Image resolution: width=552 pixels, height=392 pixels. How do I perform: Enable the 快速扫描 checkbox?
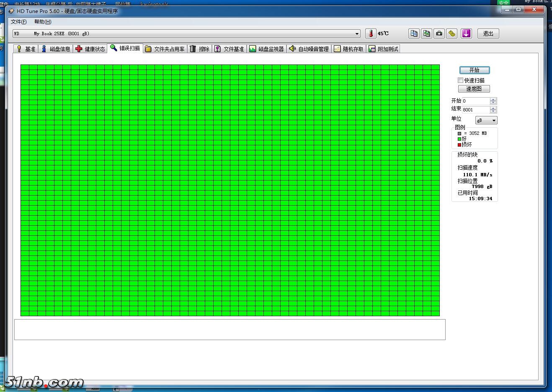point(461,80)
